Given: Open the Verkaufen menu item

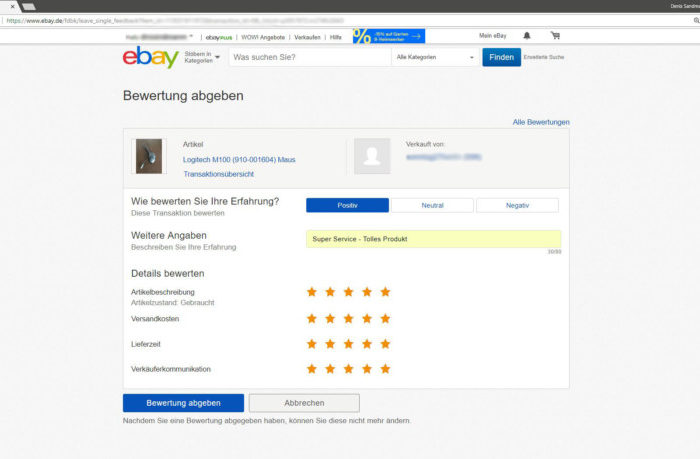Looking at the screenshot, I should (x=307, y=38).
